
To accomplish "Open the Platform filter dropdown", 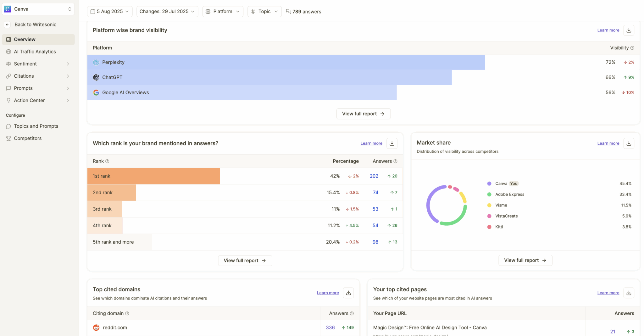I will coord(223,11).
